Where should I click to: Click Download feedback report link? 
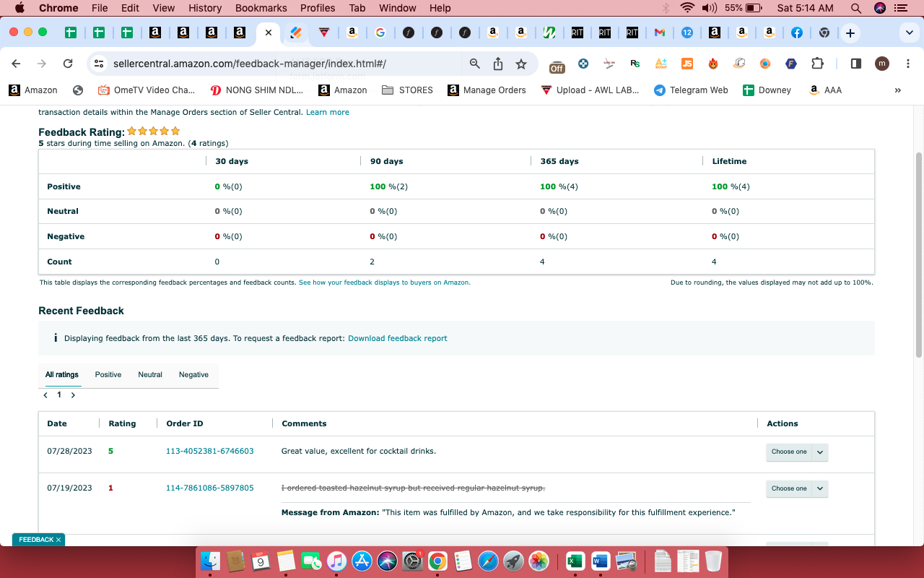pos(398,338)
